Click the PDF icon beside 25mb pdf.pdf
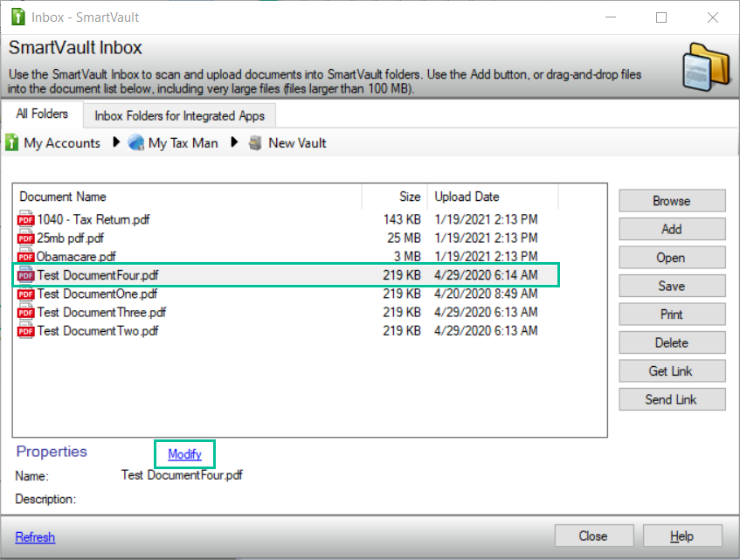This screenshot has height=560, width=740. (25, 238)
